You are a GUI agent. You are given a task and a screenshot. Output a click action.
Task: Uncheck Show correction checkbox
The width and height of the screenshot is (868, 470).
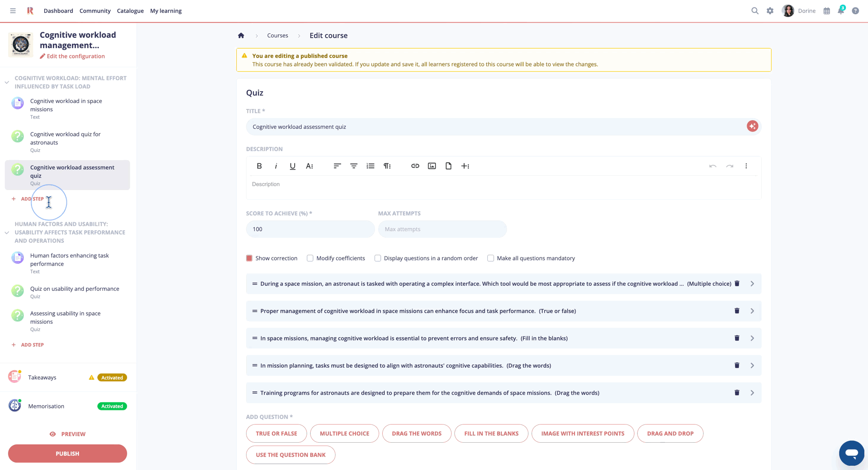coord(249,258)
